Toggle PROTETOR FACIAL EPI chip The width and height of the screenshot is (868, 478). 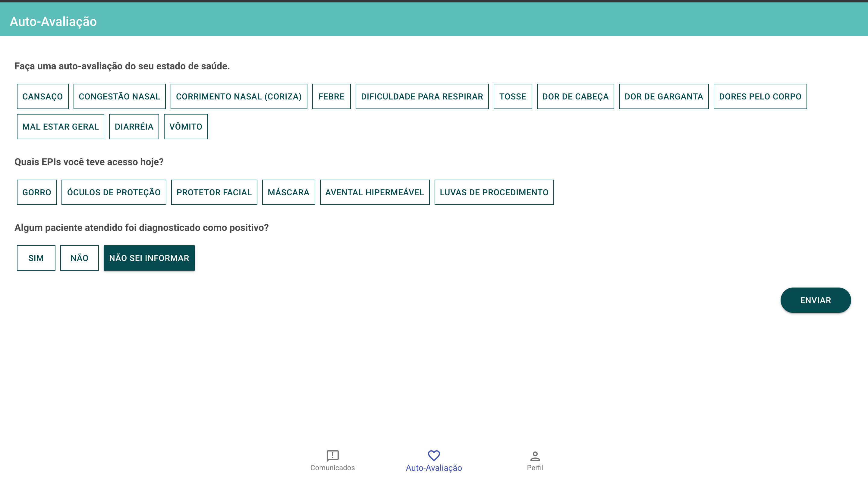[214, 192]
